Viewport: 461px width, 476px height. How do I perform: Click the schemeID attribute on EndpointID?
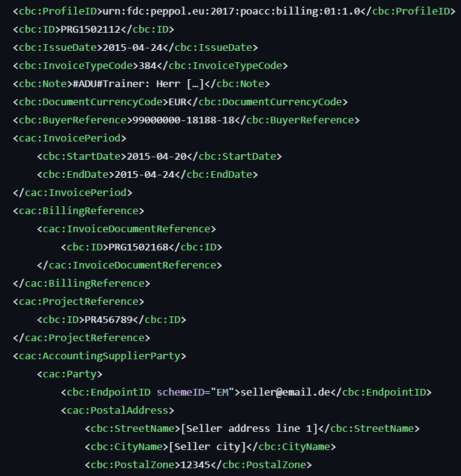coord(181,392)
